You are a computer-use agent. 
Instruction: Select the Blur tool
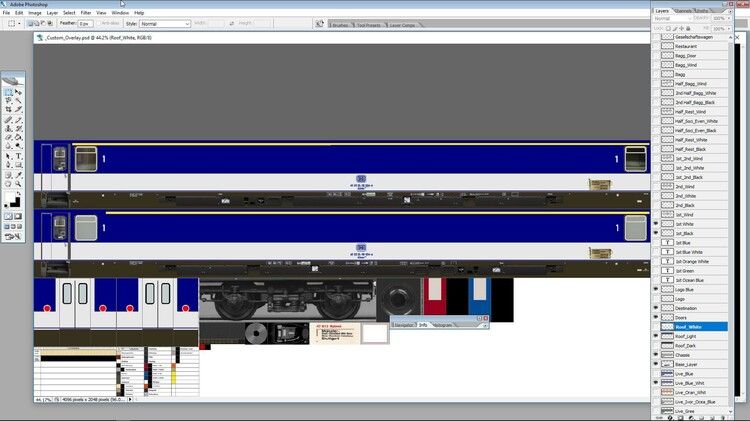[8, 146]
